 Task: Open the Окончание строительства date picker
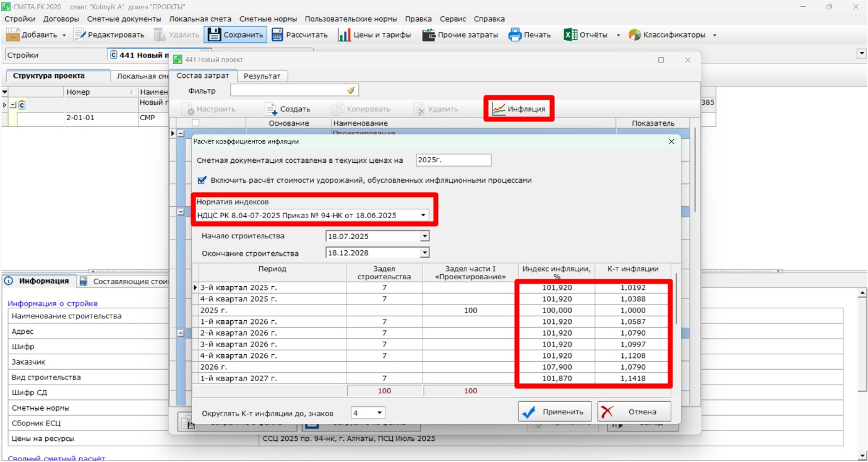[x=424, y=253]
